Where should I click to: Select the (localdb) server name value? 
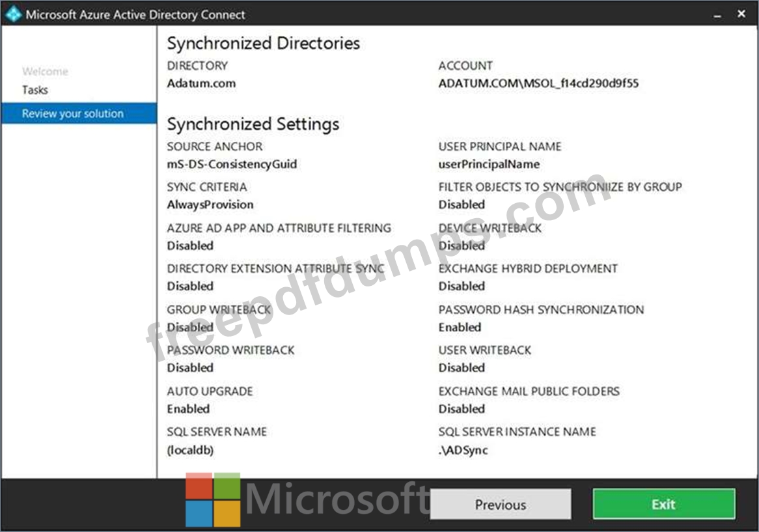(190, 450)
